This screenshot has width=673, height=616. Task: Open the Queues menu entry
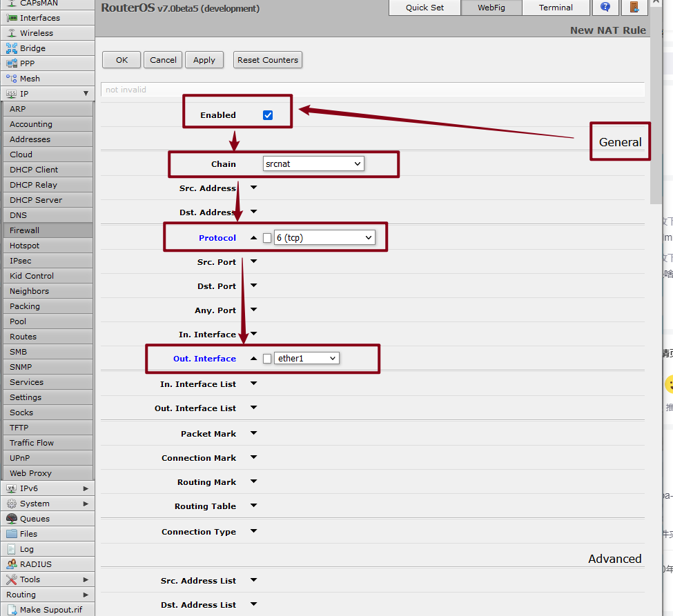[x=35, y=519]
